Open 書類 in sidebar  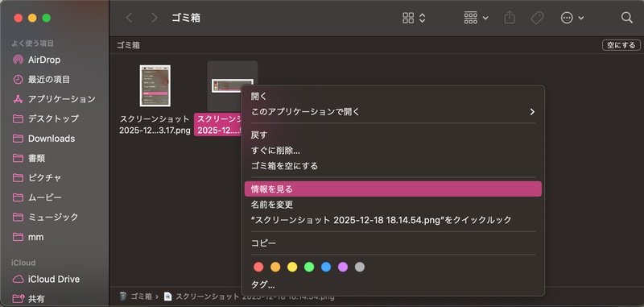point(36,158)
